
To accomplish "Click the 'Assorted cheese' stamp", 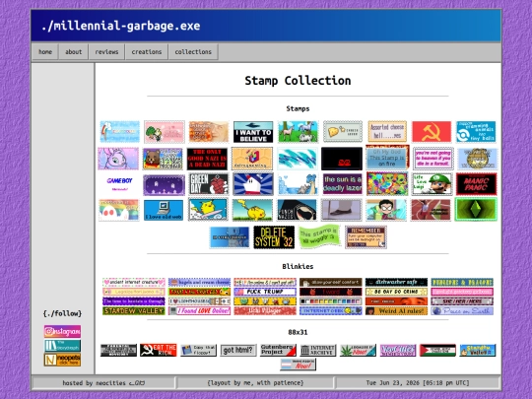I will (x=387, y=132).
